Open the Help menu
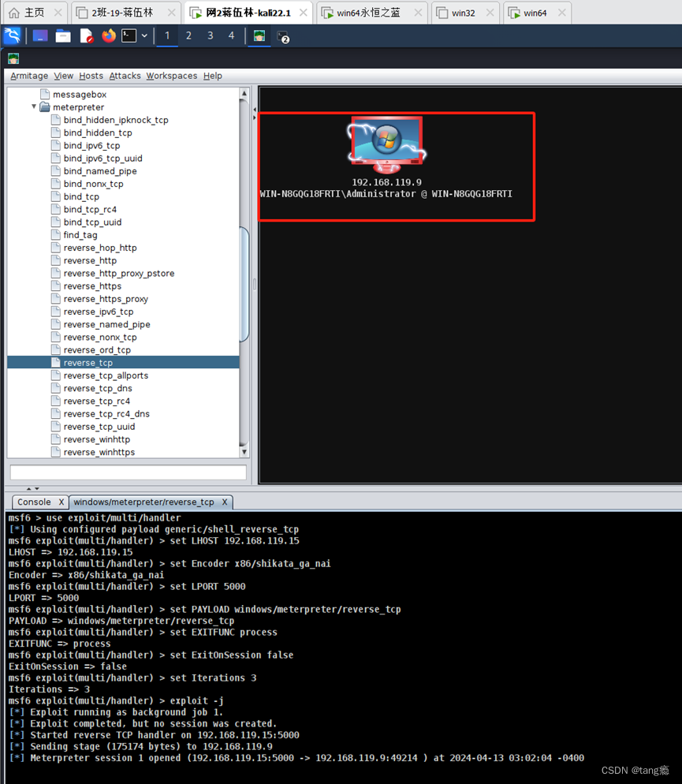The height and width of the screenshot is (784, 682). (212, 76)
